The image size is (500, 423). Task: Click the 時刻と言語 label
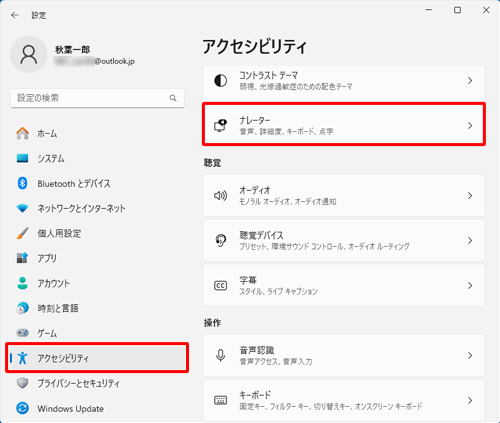[58, 308]
